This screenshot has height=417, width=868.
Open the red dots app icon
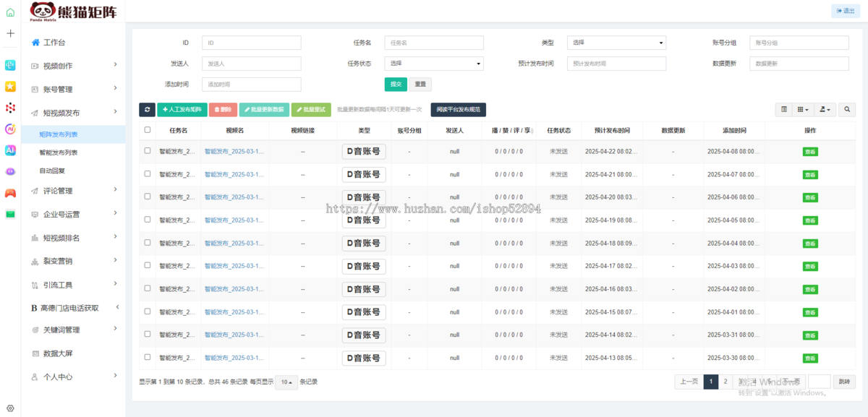point(10,108)
